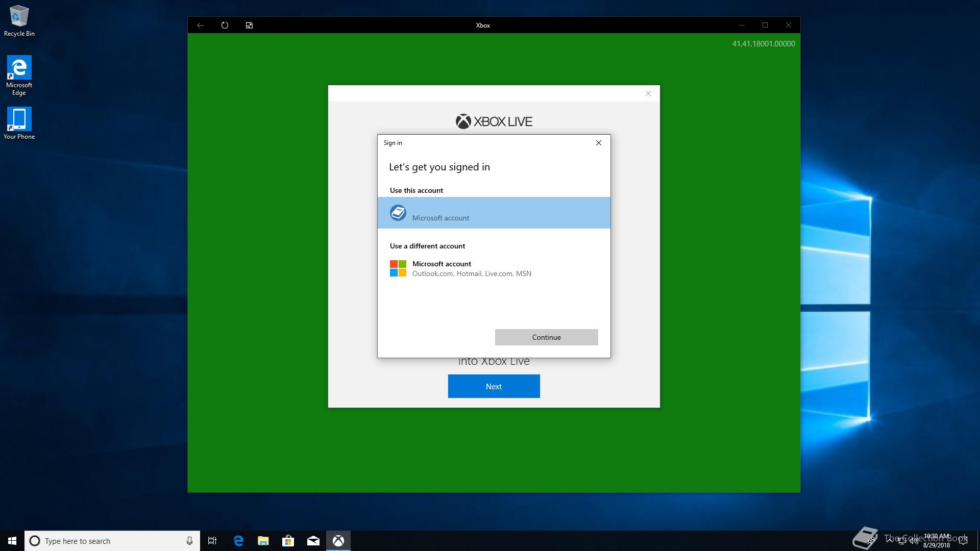Click 'Outlook.com, Hotmail, Live.com, MSN' text
The height and width of the screenshot is (551, 980).
pos(472,274)
